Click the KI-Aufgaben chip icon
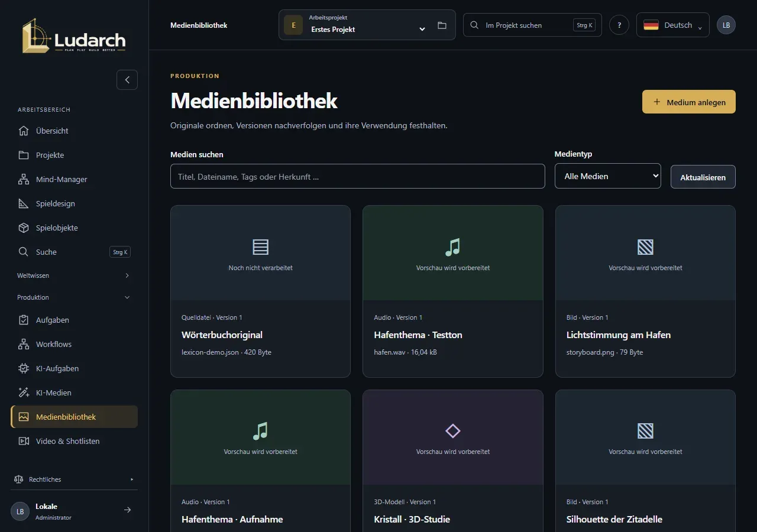Viewport: 757px width, 532px height. click(24, 368)
